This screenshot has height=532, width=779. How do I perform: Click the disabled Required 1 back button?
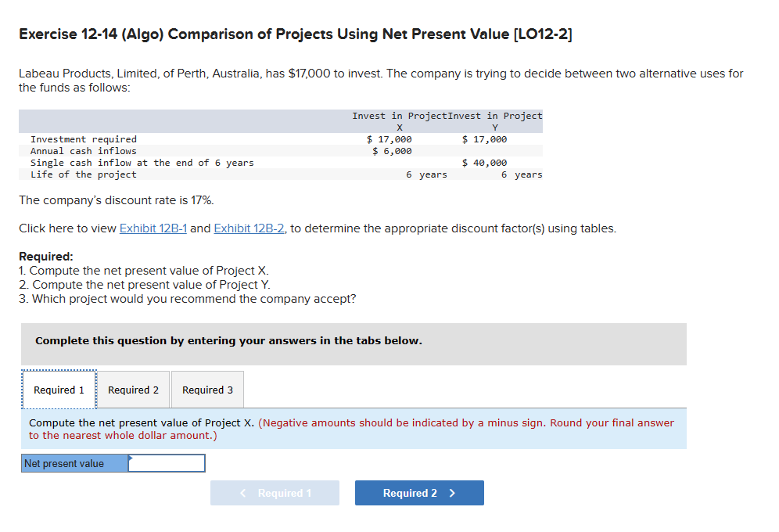[275, 493]
